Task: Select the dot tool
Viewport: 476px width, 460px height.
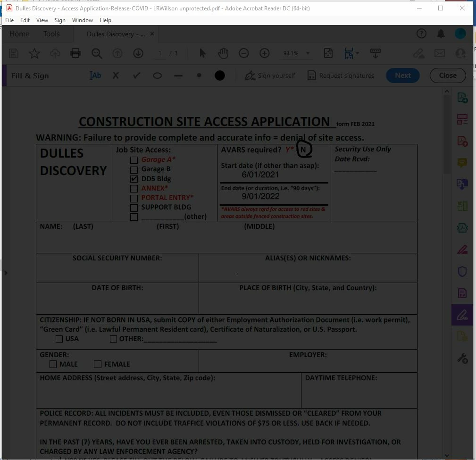Action: click(199, 75)
